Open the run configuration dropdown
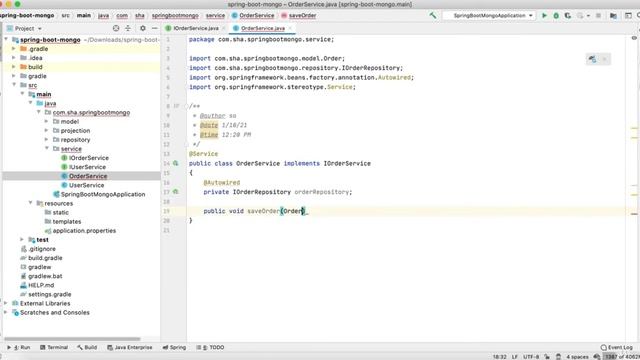This screenshot has height=360, width=640. 489,16
